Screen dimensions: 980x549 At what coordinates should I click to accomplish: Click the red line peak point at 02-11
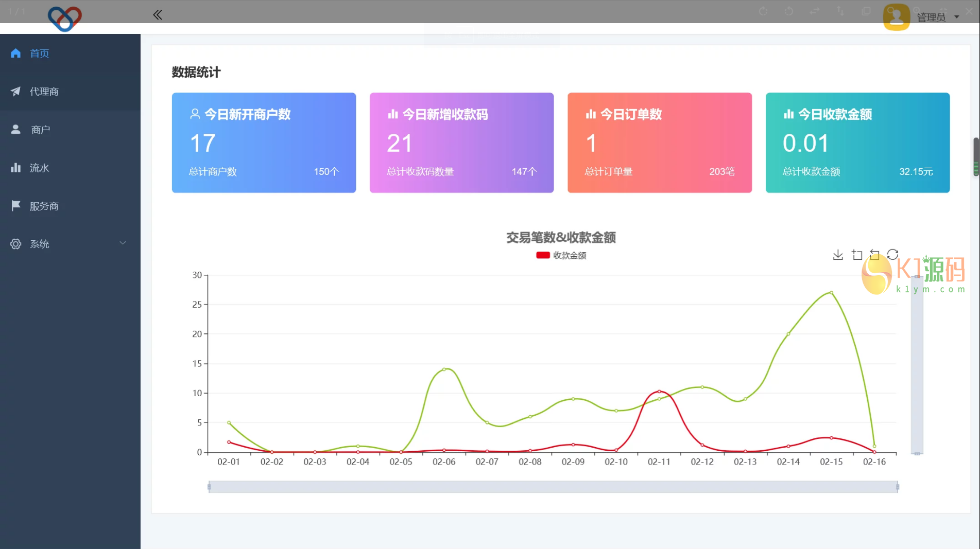pyautogui.click(x=659, y=392)
